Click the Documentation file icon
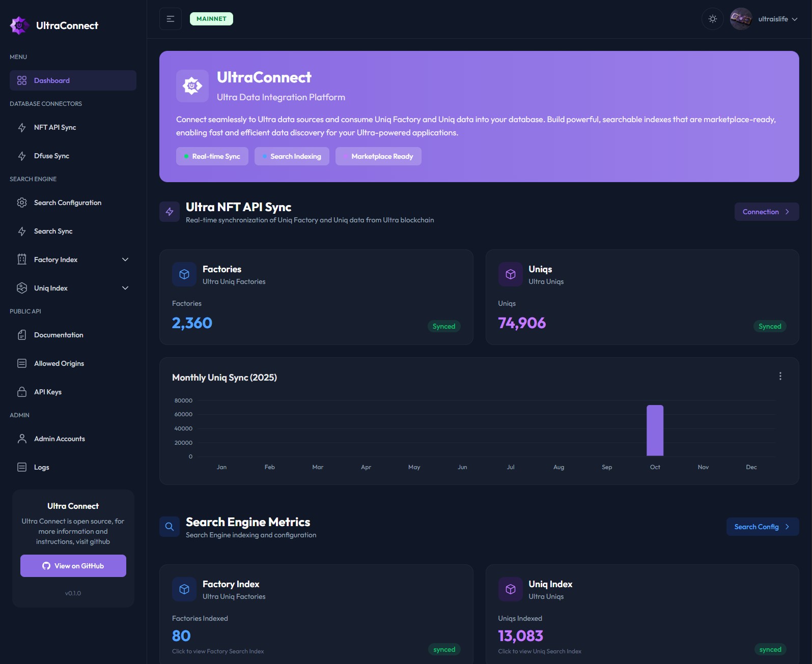 [22, 335]
